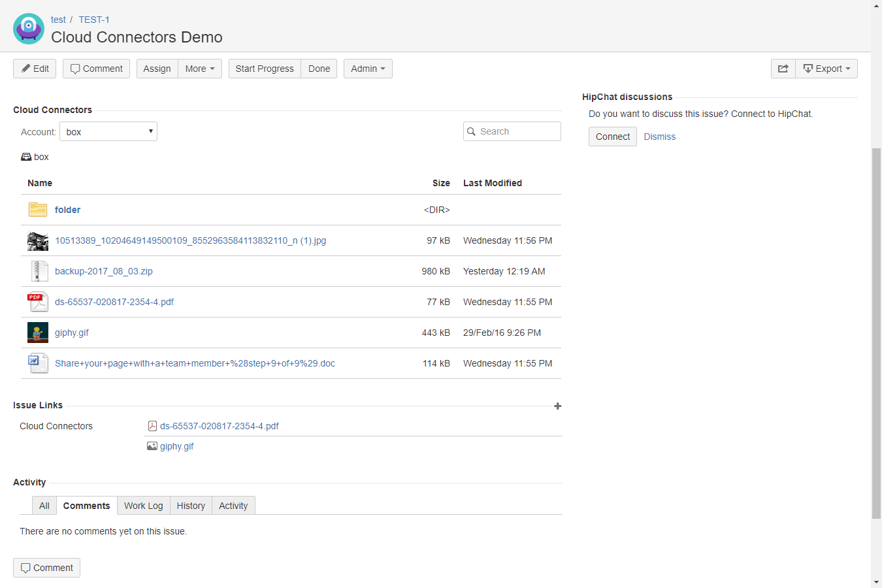Switch to the History tab

pos(191,506)
